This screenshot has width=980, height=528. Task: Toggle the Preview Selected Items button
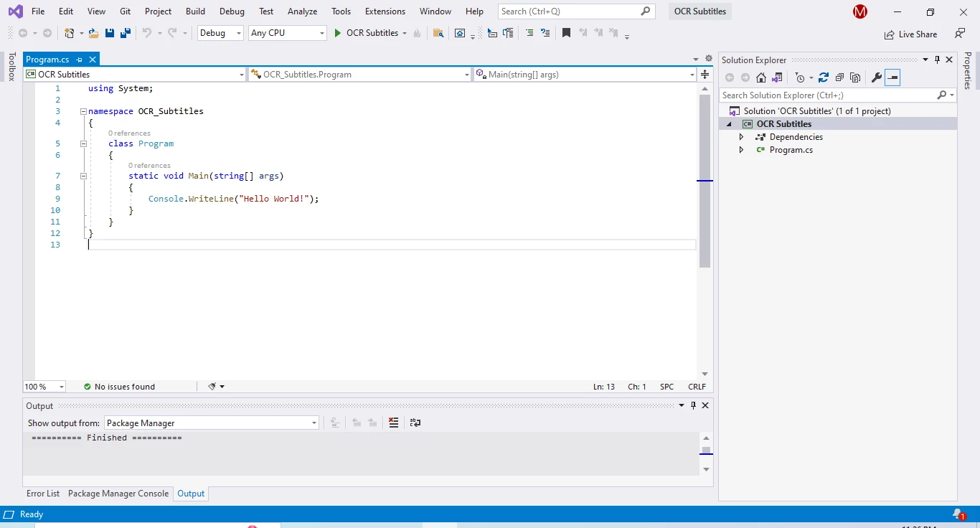(x=892, y=77)
